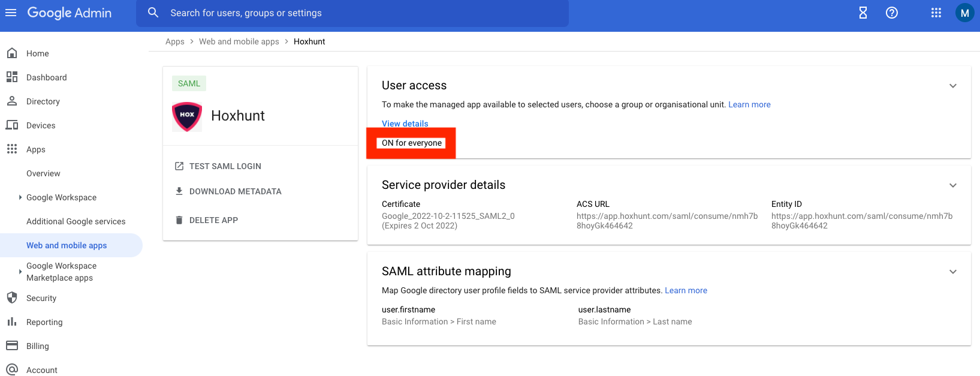This screenshot has height=376, width=980.
Task: Click the certificate name Google_2022-10-2-11525_SAML2_0
Action: pos(448,216)
